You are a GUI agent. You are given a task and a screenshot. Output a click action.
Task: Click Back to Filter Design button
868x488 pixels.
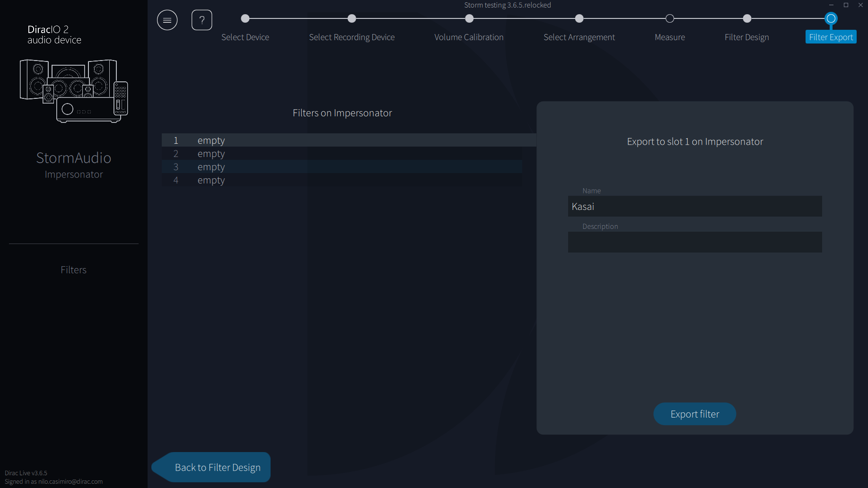217,467
